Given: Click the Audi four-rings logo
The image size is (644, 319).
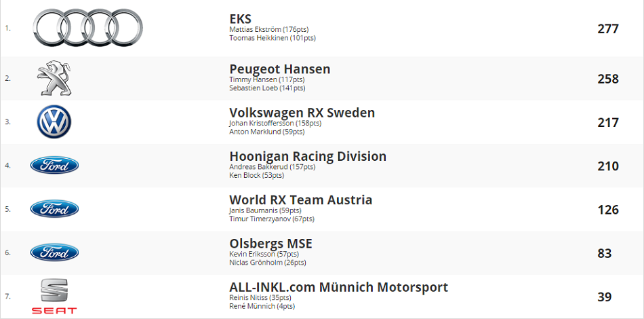Looking at the screenshot, I should (x=88, y=28).
